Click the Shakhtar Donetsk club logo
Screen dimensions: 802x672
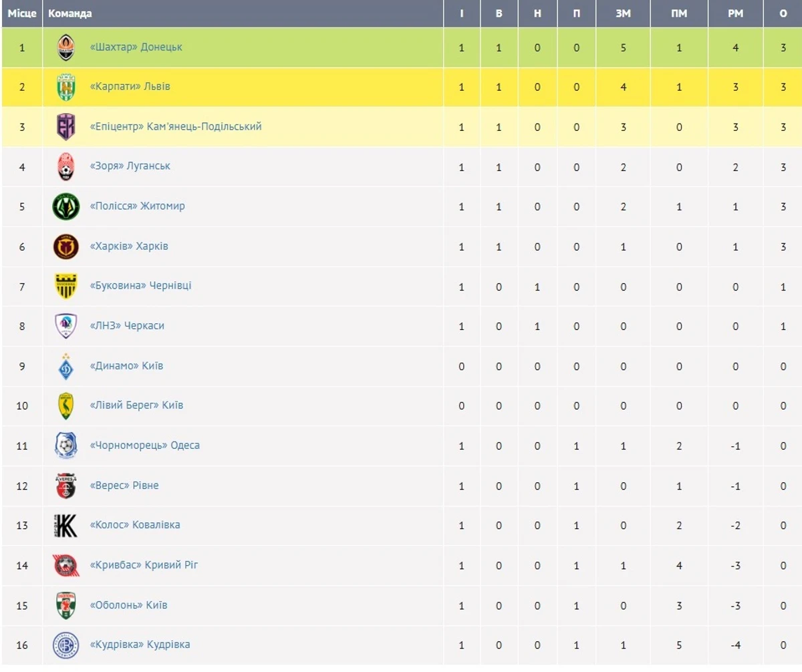(65, 47)
